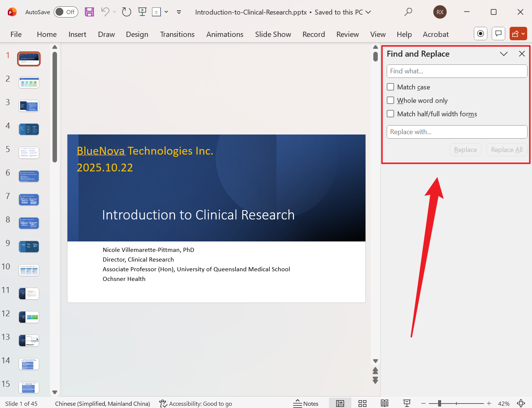Select the Slide Sorter view icon
The height and width of the screenshot is (408, 532).
(362, 403)
